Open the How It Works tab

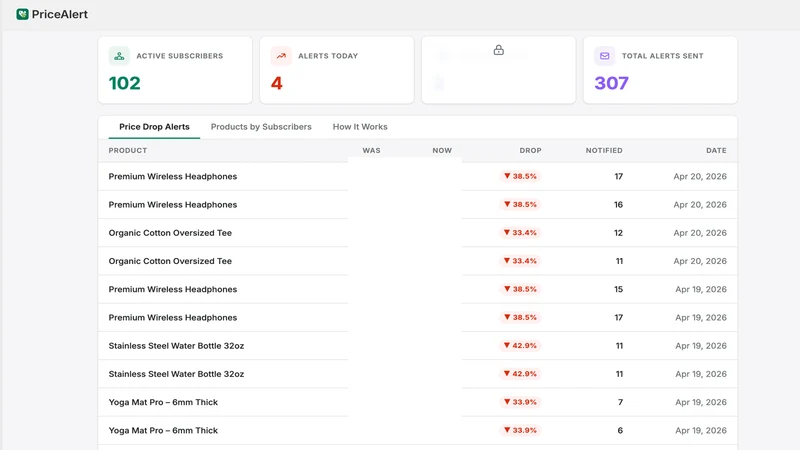360,127
